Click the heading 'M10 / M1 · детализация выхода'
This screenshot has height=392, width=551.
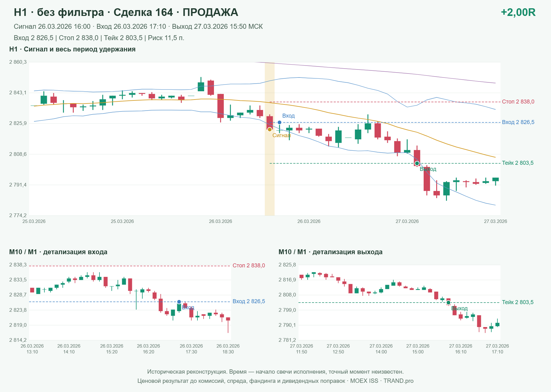point(331,252)
